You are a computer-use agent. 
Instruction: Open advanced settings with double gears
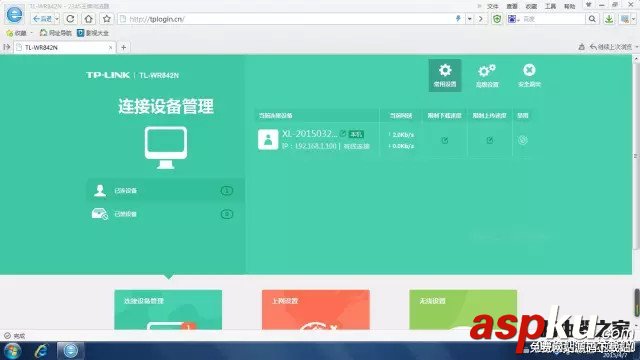tap(487, 76)
